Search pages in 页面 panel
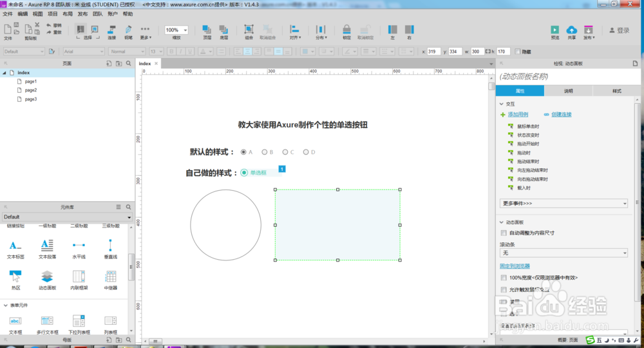The width and height of the screenshot is (644, 348). pos(129,64)
